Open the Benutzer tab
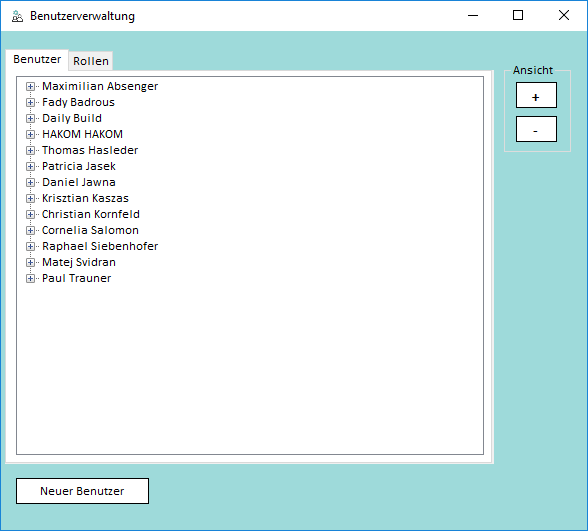Image resolution: width=588 pixels, height=531 pixels. click(37, 60)
